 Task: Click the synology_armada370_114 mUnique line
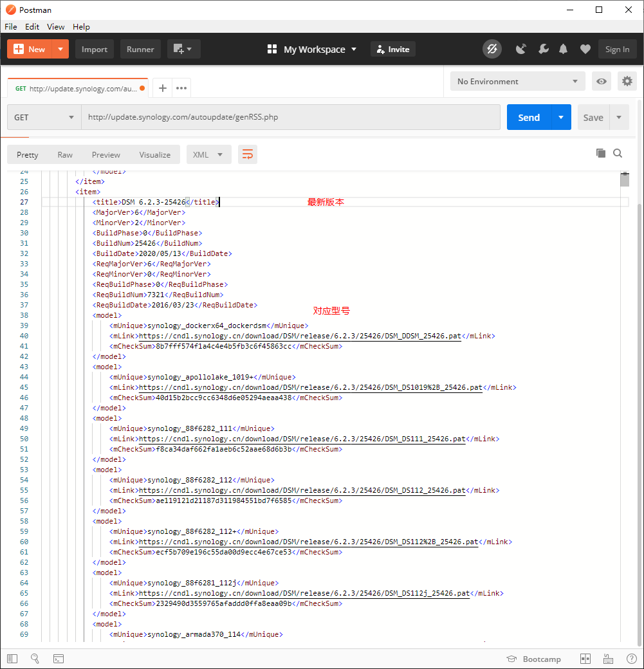coord(196,634)
